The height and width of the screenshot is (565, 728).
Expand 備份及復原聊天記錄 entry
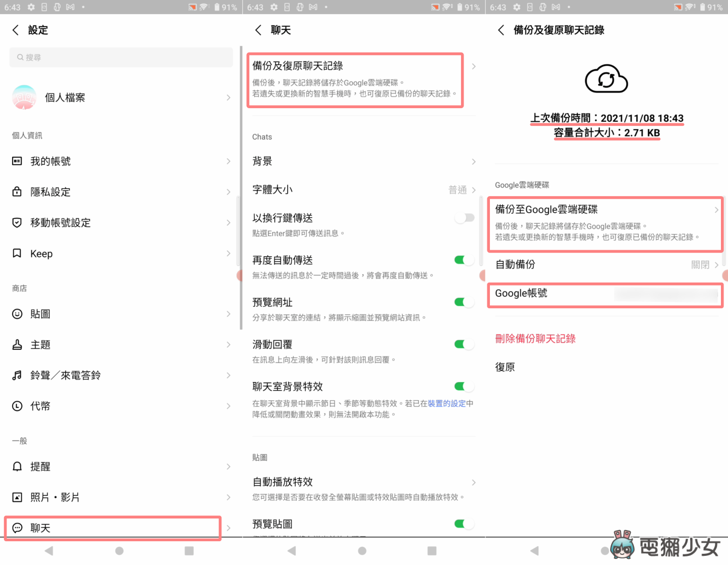(x=355, y=80)
